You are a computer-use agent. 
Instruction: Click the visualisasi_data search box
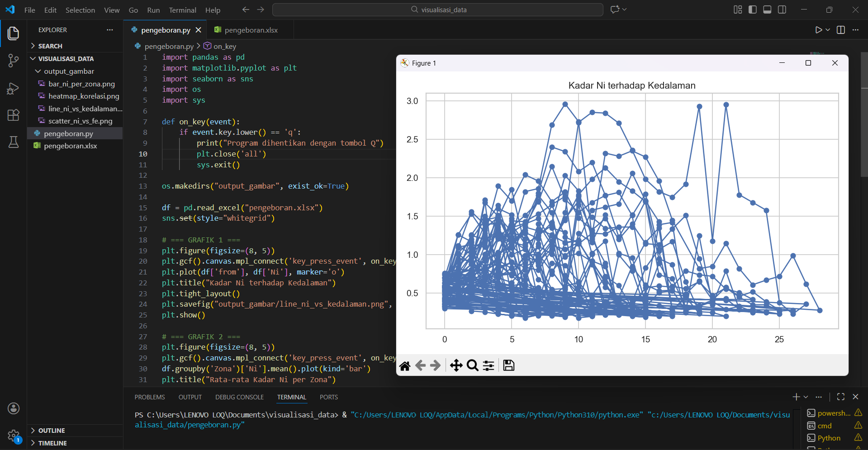pos(438,9)
